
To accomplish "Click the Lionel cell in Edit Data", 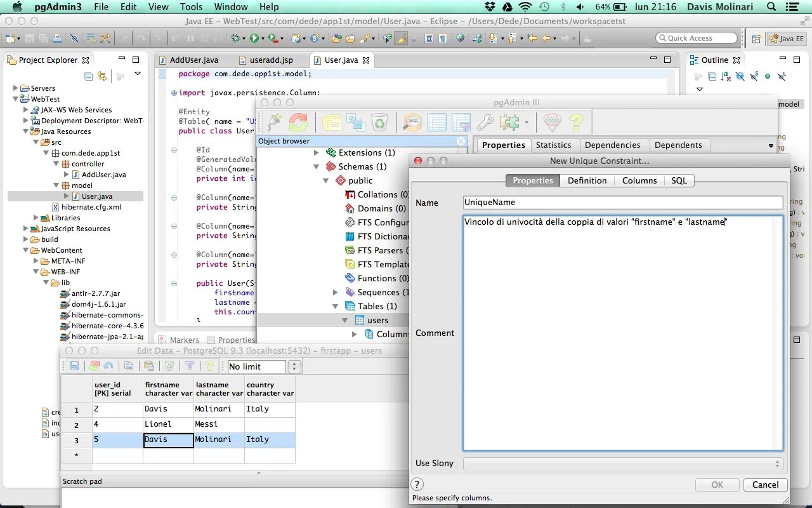I will point(168,424).
